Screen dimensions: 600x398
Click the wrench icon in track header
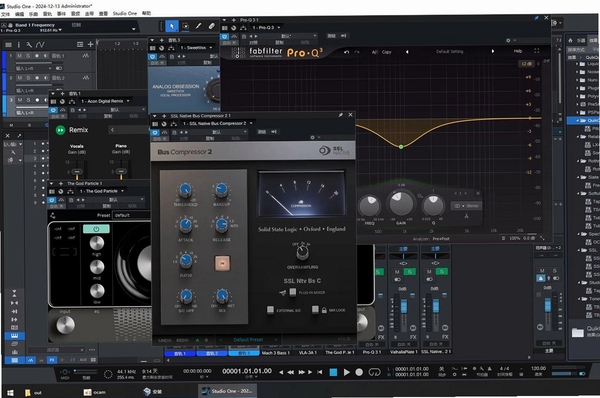[29, 45]
